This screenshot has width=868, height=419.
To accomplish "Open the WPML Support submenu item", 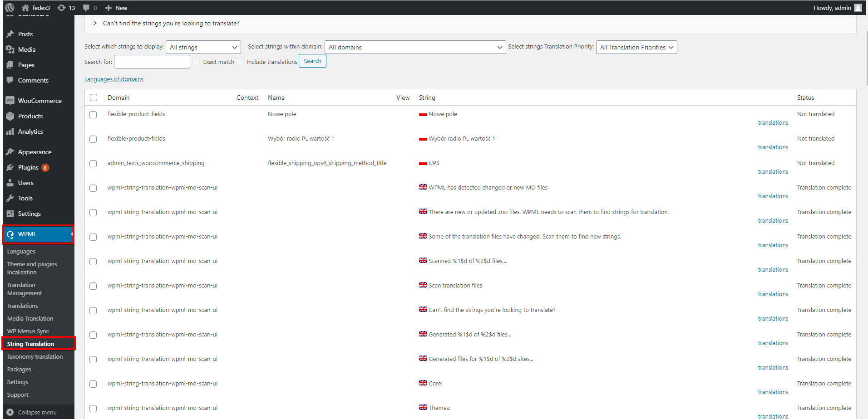I will (18, 395).
